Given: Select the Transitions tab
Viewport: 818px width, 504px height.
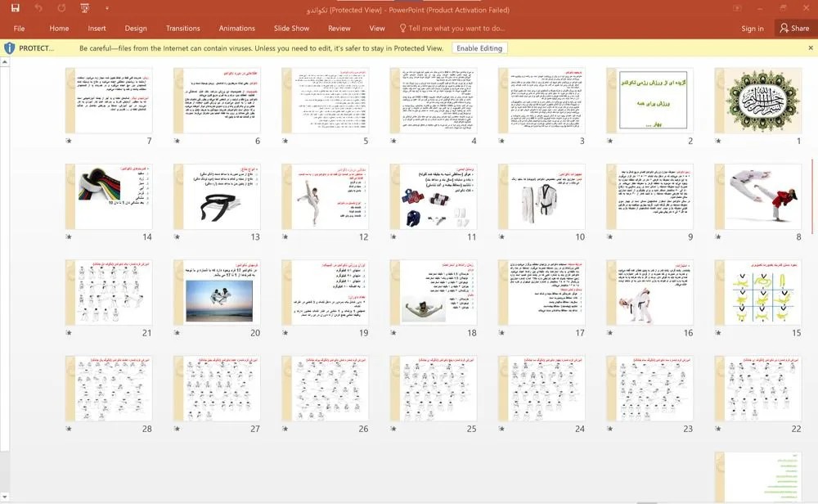Looking at the screenshot, I should click(x=183, y=28).
